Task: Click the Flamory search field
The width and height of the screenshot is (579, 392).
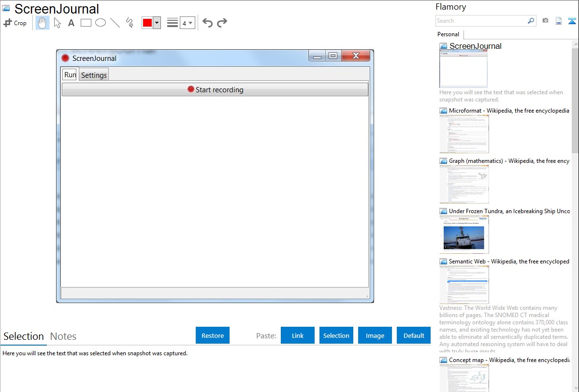Action: [x=481, y=21]
